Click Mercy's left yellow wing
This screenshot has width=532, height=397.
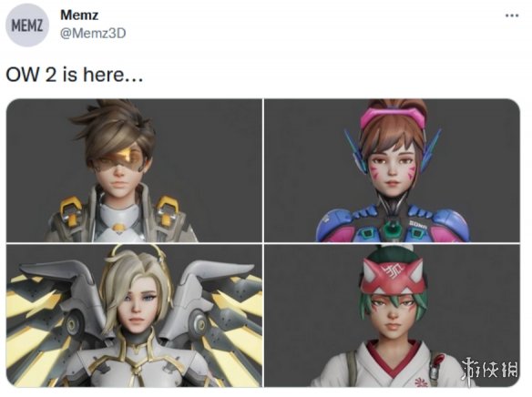click(37, 322)
